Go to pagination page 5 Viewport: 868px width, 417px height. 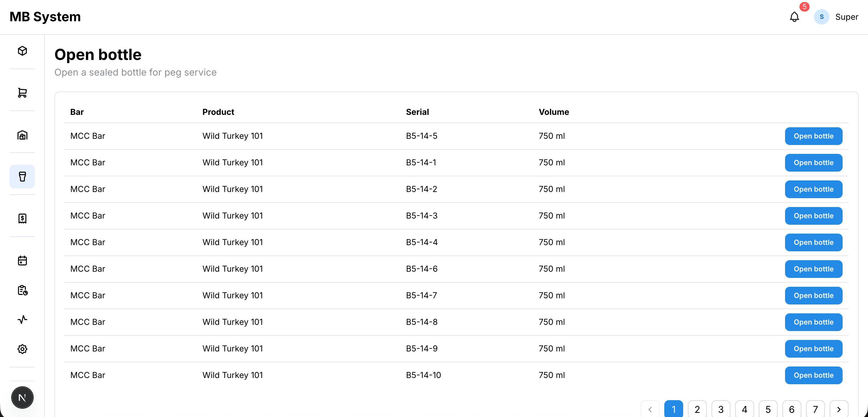768,409
